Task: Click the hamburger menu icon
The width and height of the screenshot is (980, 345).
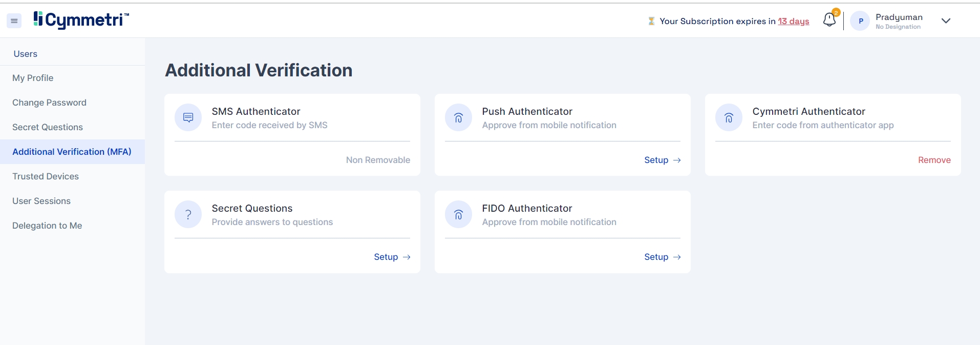Action: [x=14, y=21]
